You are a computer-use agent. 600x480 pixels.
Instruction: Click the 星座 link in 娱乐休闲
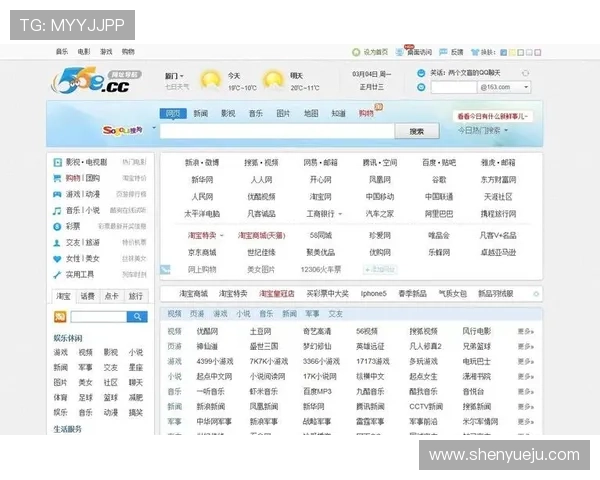pos(135,367)
